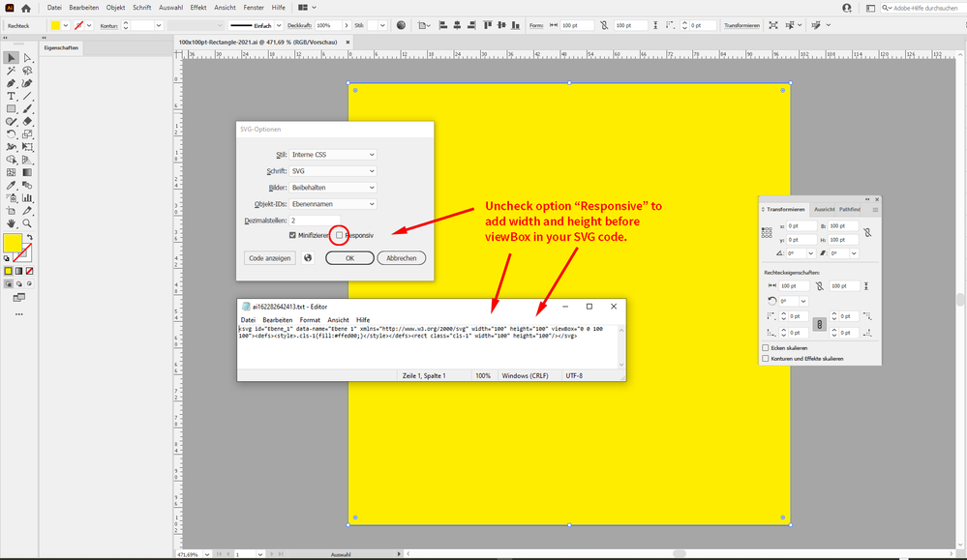Confirm SVG options with OK
The image size is (967, 560).
click(349, 258)
